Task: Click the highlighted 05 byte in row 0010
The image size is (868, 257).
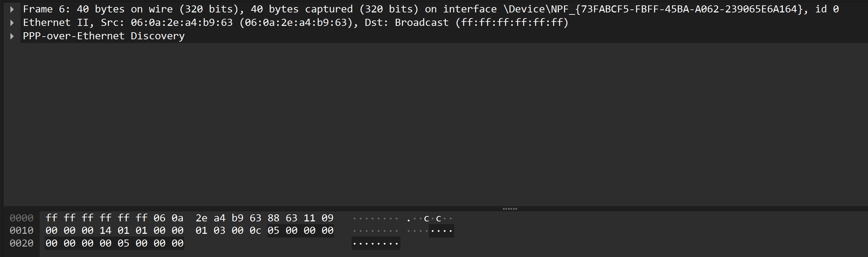Action: click(274, 231)
